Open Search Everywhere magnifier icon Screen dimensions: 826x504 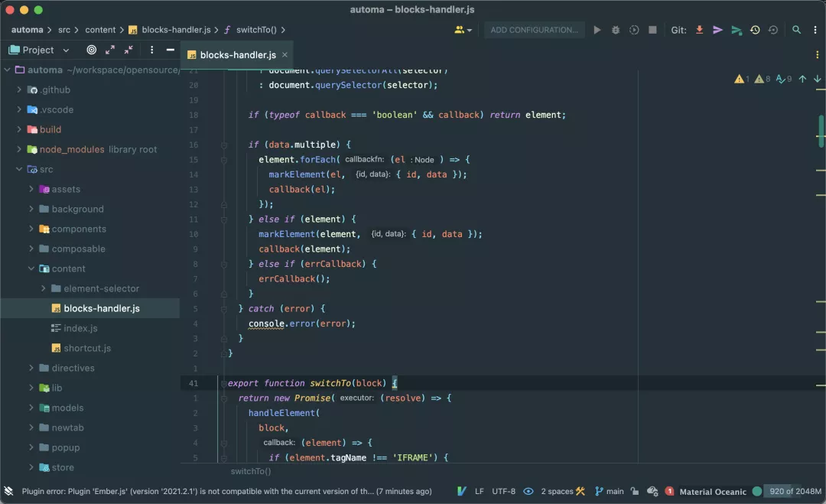coord(796,30)
